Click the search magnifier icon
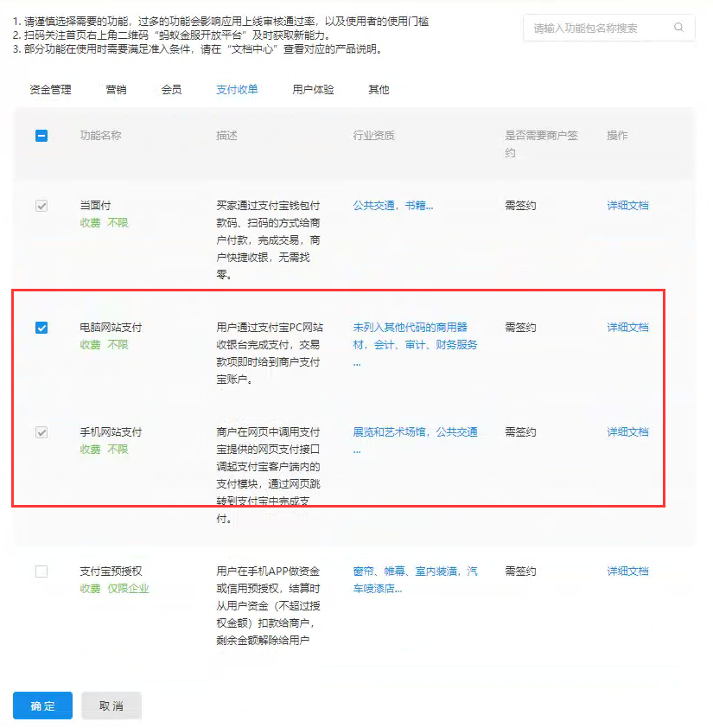 click(679, 28)
